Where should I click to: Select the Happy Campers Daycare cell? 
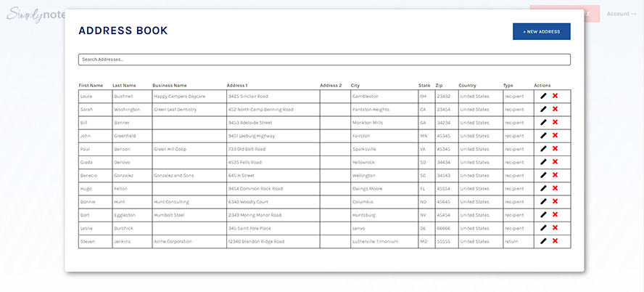tap(189, 96)
